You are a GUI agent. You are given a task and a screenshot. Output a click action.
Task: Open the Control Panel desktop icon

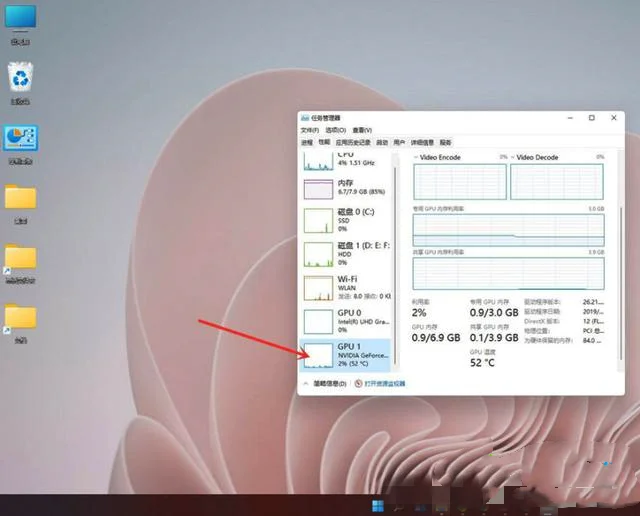(20, 140)
